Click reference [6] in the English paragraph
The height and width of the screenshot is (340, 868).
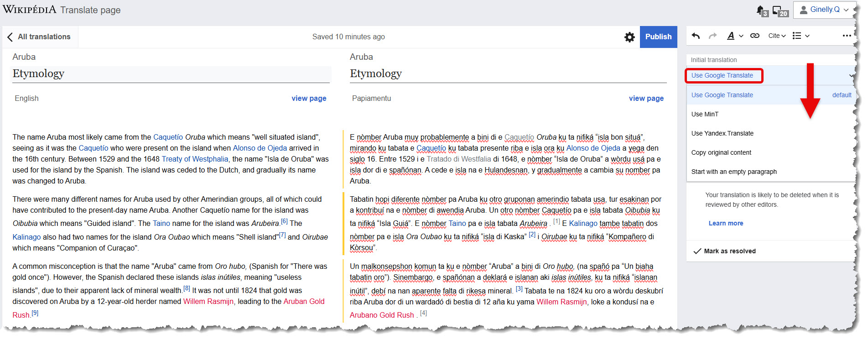point(284,221)
